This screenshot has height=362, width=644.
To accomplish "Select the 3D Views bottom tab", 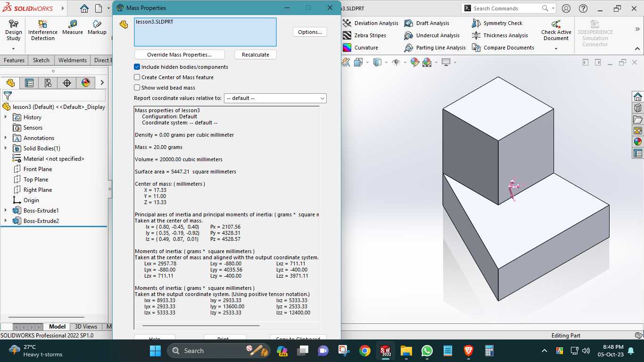I will click(x=86, y=327).
